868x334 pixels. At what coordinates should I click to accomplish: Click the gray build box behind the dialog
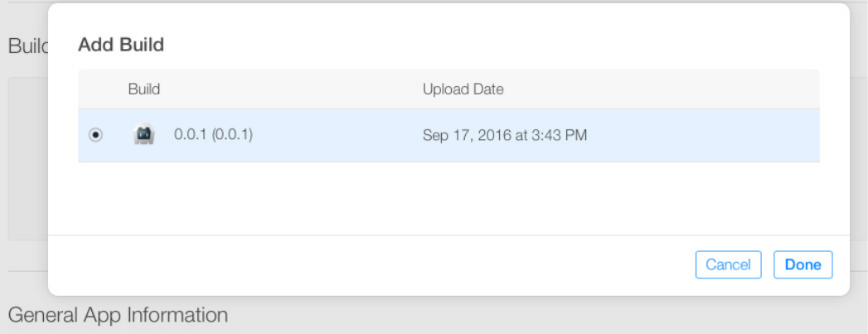(27, 158)
